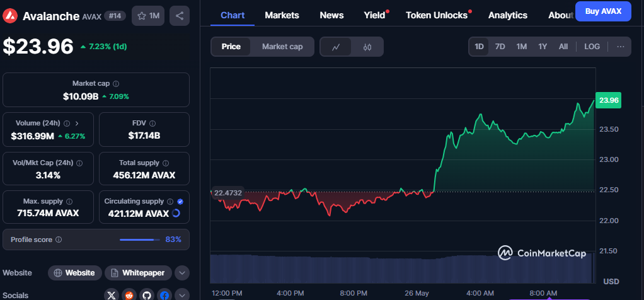This screenshot has width=644, height=300.
Task: Click the $316.99M volume value
Action: [x=32, y=136]
